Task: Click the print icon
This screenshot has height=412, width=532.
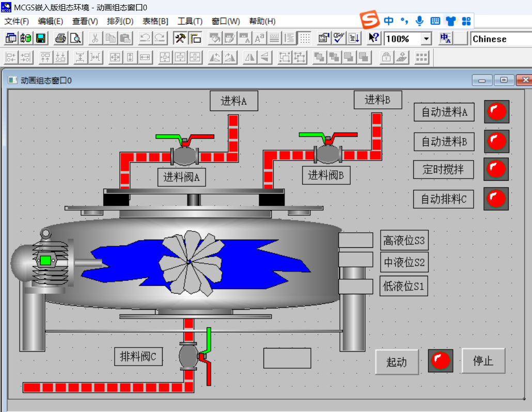Action: point(60,38)
